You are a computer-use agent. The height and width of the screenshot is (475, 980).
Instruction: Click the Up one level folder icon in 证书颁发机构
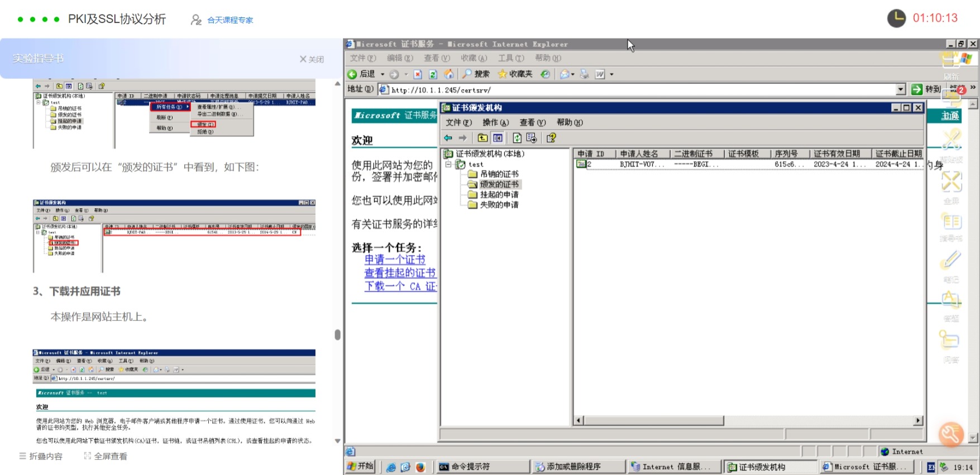[482, 138]
